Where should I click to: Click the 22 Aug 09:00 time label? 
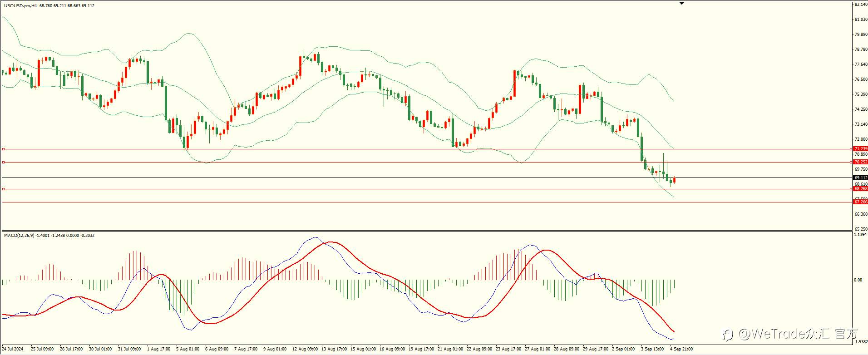coord(480,349)
